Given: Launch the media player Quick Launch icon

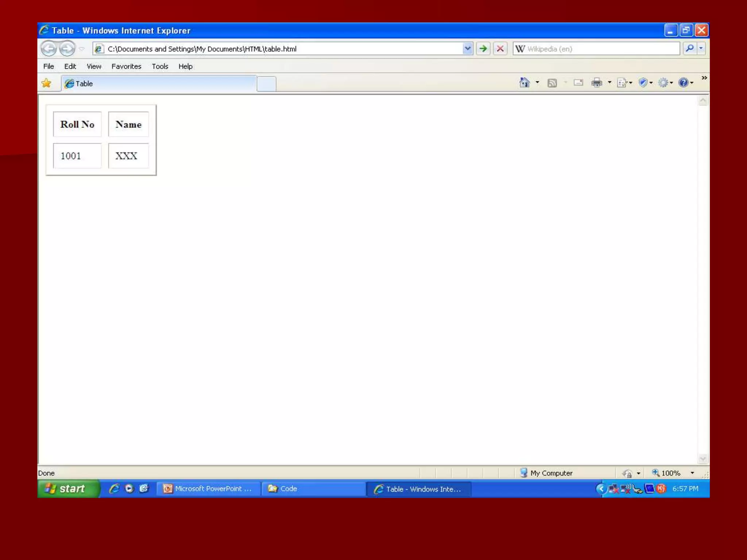Looking at the screenshot, I should tap(129, 489).
